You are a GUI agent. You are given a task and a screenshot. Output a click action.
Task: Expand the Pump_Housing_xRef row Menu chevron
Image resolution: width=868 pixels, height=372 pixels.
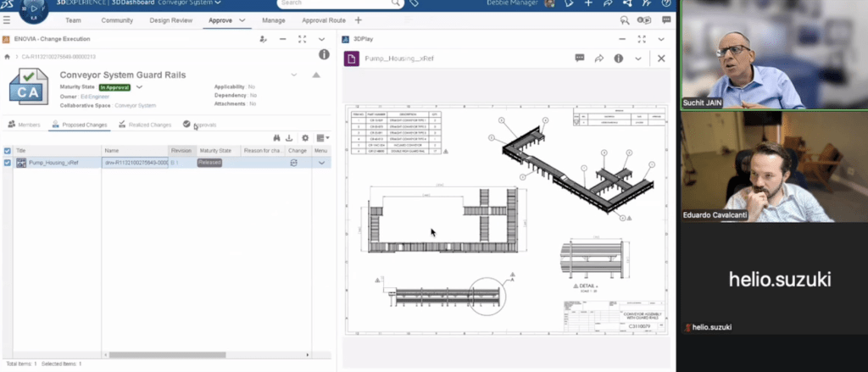pyautogui.click(x=321, y=163)
